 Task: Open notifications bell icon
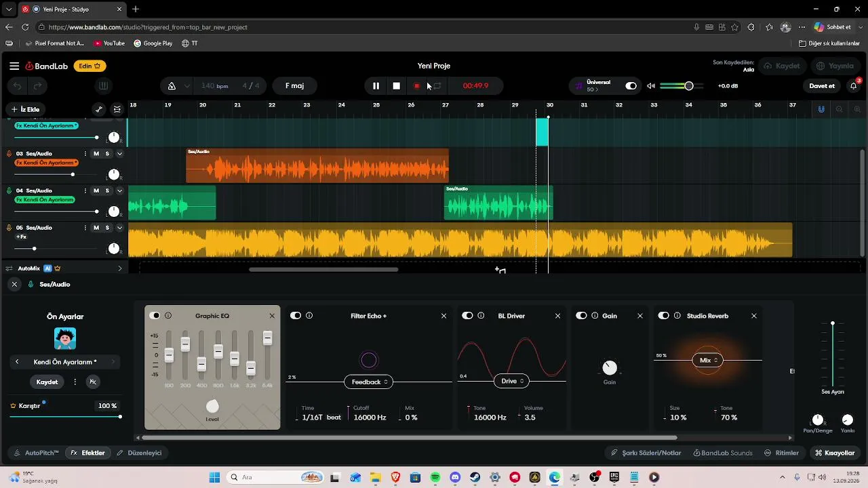point(854,86)
